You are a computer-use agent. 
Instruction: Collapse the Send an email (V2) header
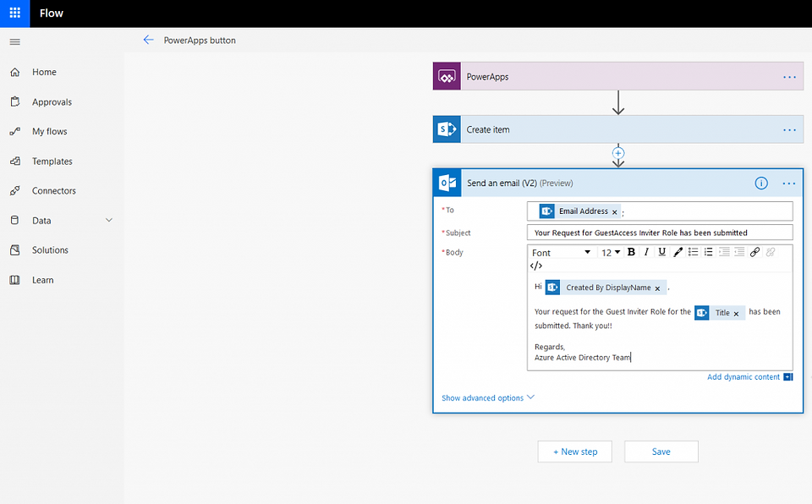click(618, 183)
